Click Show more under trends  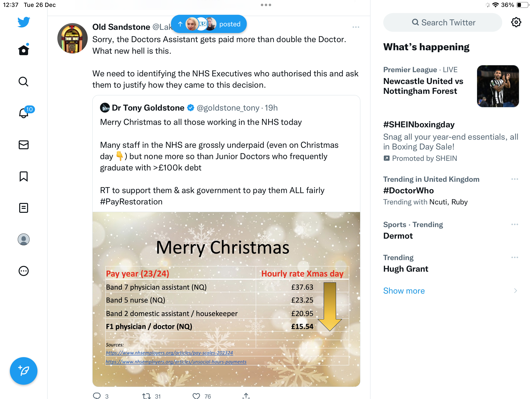point(404,291)
